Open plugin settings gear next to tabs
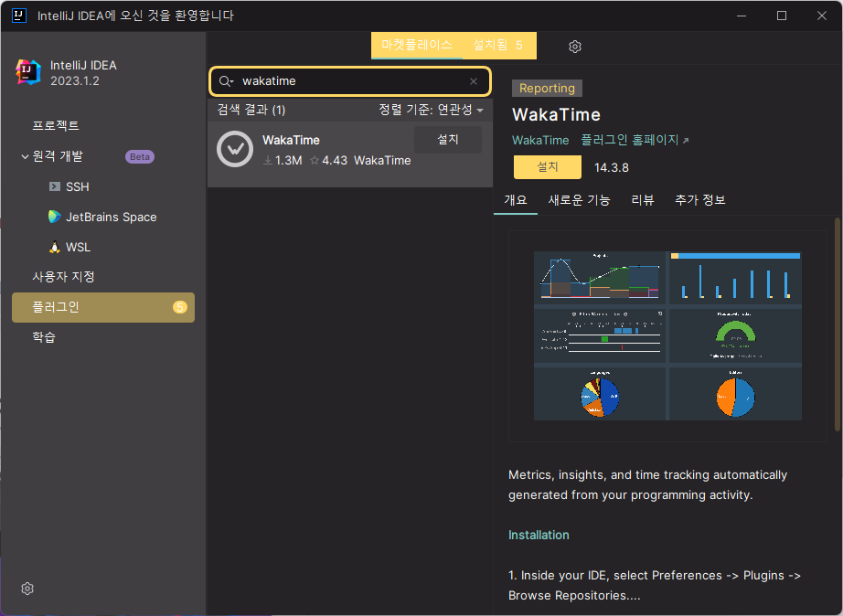 click(x=575, y=47)
